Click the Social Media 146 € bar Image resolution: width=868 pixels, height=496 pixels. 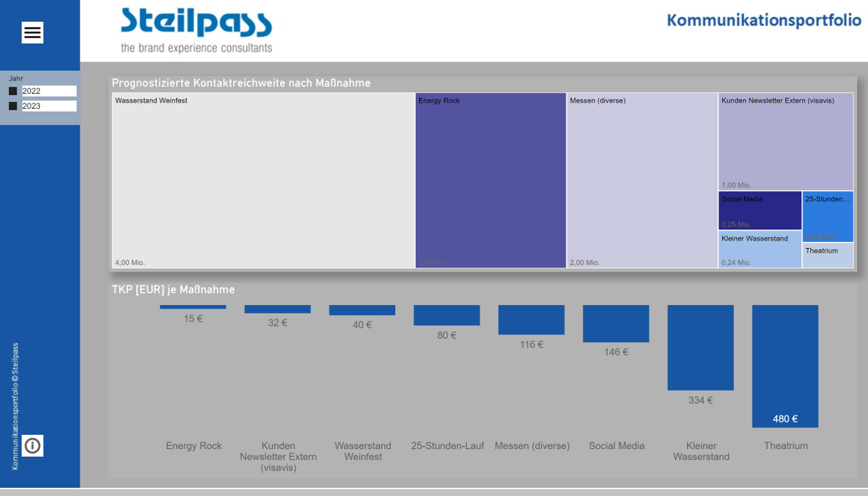615,324
